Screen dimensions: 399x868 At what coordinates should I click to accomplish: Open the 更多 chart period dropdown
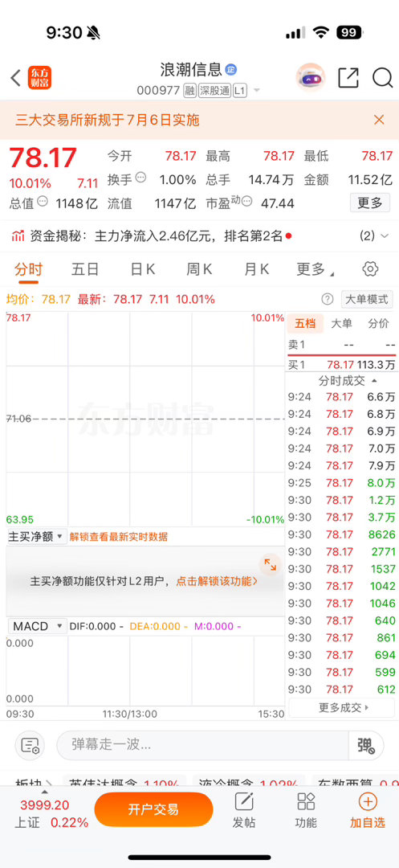[x=316, y=269]
